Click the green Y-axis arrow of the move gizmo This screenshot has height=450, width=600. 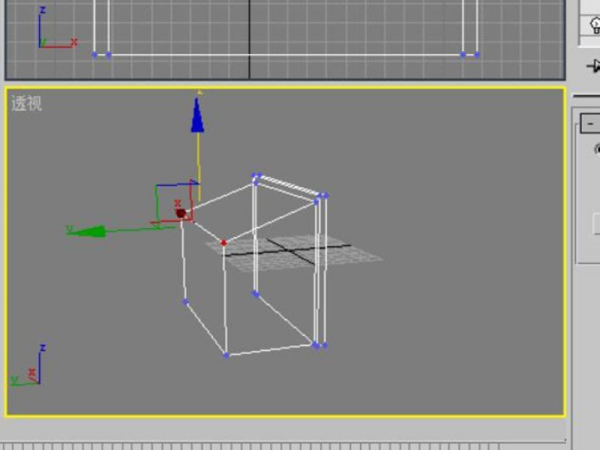[87, 231]
